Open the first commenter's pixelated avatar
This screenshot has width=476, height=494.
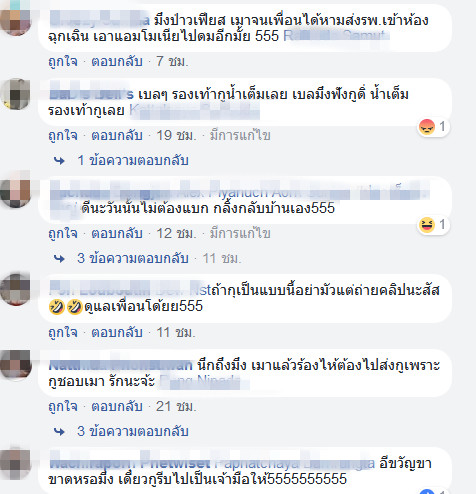15,20
